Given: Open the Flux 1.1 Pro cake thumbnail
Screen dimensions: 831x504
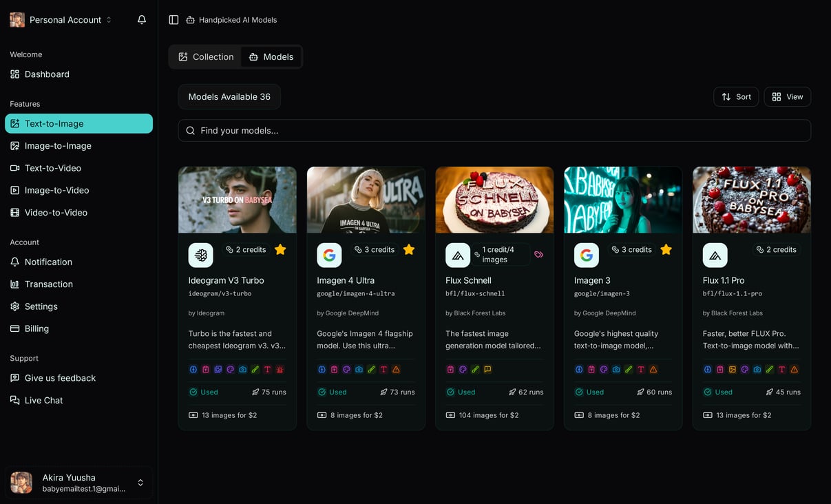Looking at the screenshot, I should coord(752,200).
